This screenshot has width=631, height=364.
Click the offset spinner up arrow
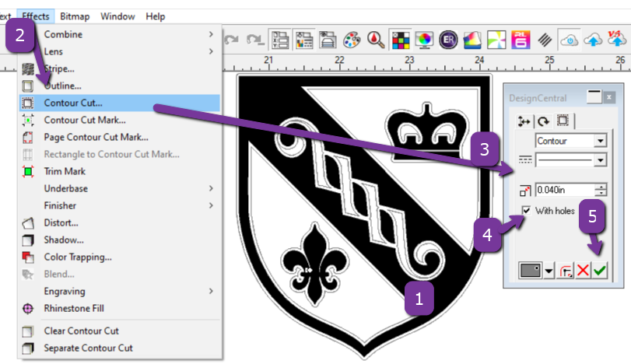click(x=600, y=186)
